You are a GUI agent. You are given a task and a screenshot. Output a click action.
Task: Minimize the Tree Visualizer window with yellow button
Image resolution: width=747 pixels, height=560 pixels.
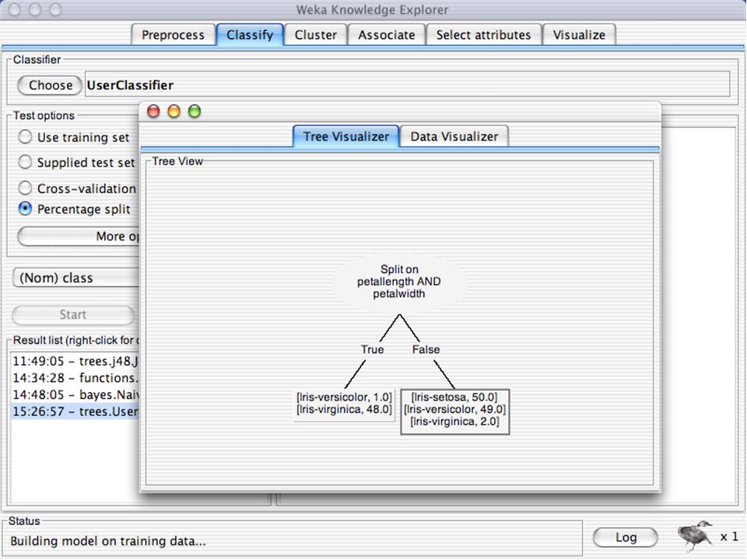174,111
